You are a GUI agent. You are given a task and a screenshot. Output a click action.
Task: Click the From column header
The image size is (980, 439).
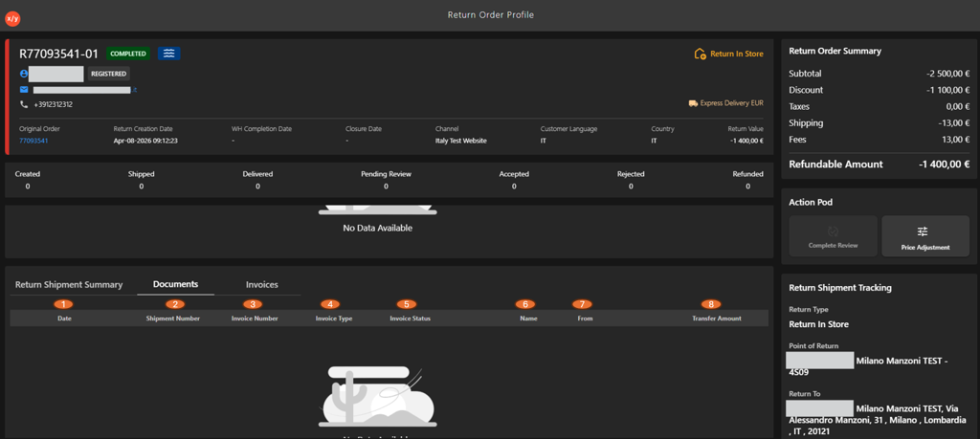pyautogui.click(x=585, y=318)
